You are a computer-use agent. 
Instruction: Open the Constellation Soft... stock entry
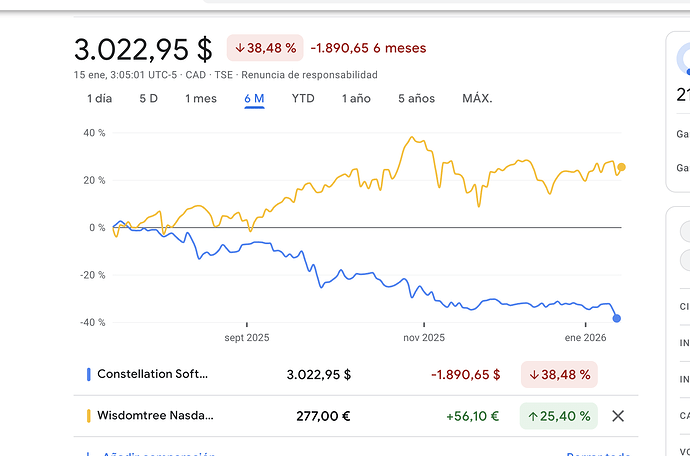pos(152,375)
